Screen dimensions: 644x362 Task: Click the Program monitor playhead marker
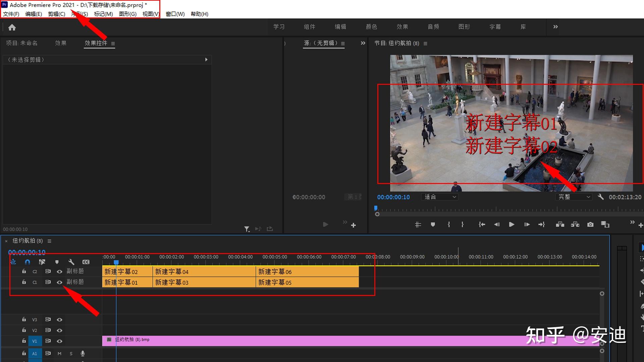[376, 208]
